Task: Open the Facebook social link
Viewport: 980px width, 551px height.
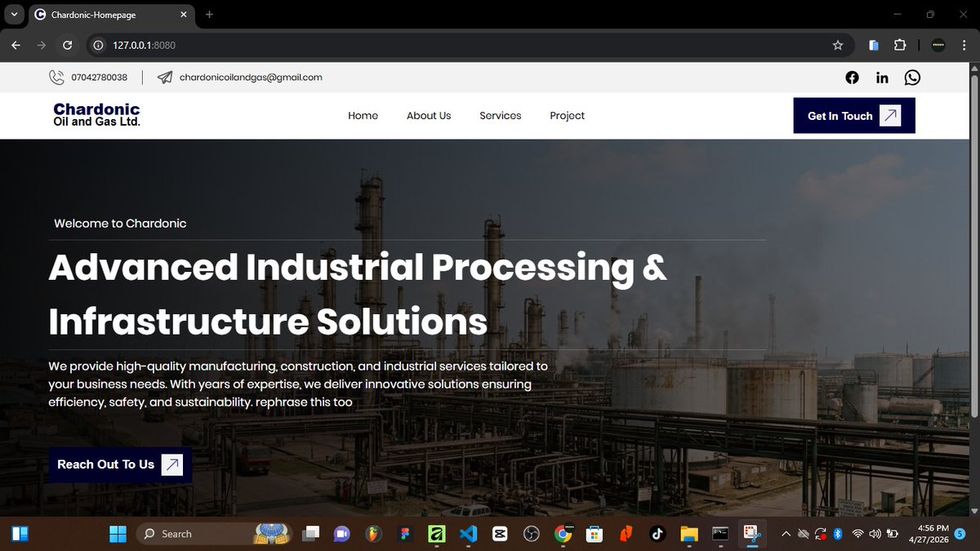Action: 852,78
